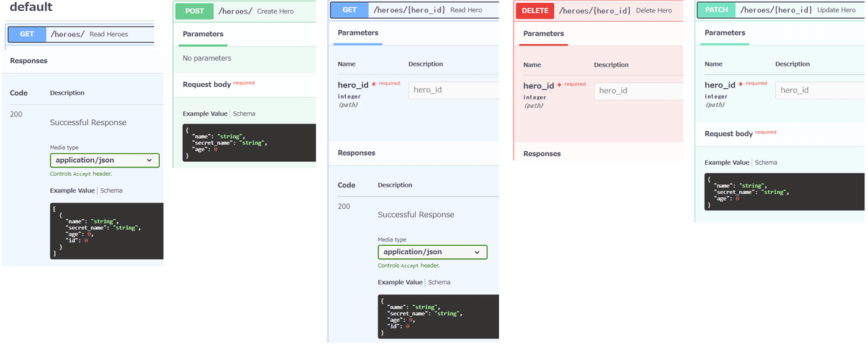The width and height of the screenshot is (868, 345).
Task: Select Parameters tab in Delete Hero panel
Action: [544, 33]
